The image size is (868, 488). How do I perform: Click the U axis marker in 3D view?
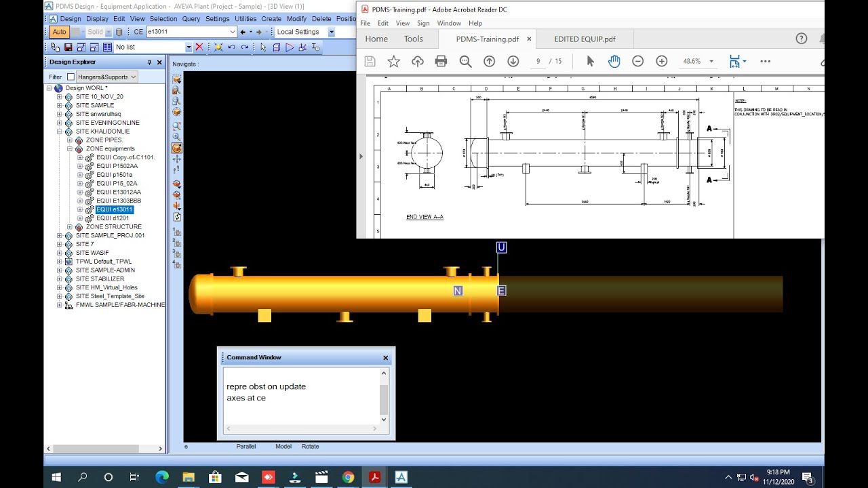(x=501, y=247)
